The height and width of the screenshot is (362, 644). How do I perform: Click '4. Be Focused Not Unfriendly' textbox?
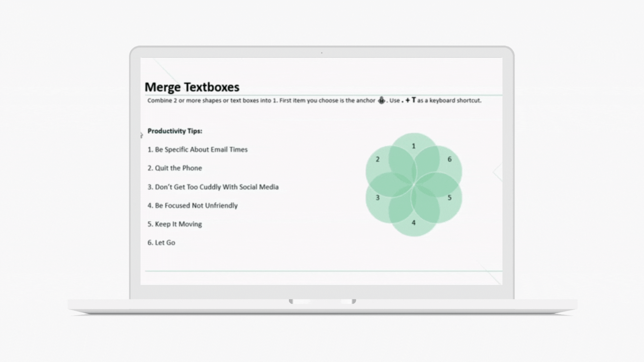point(193,205)
